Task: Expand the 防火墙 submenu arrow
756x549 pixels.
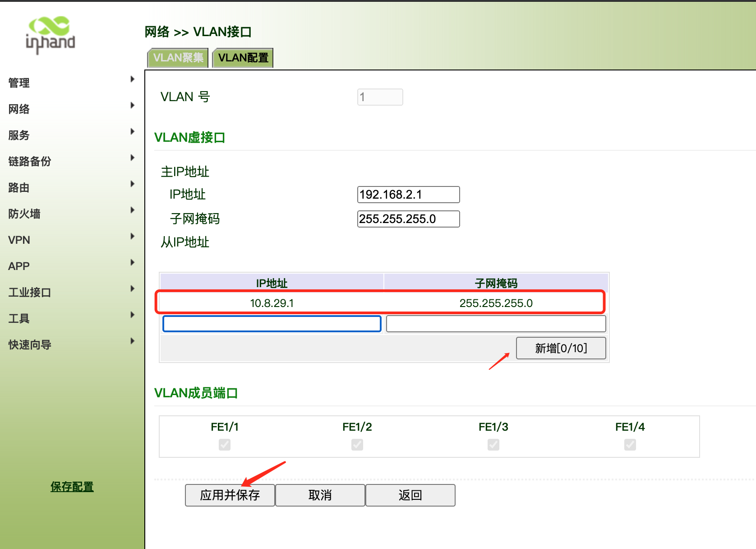Action: click(x=132, y=210)
